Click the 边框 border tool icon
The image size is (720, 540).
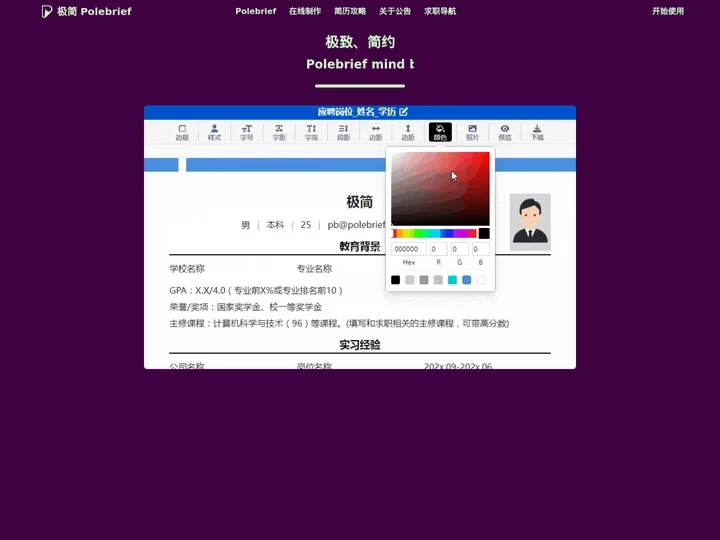[x=182, y=132]
